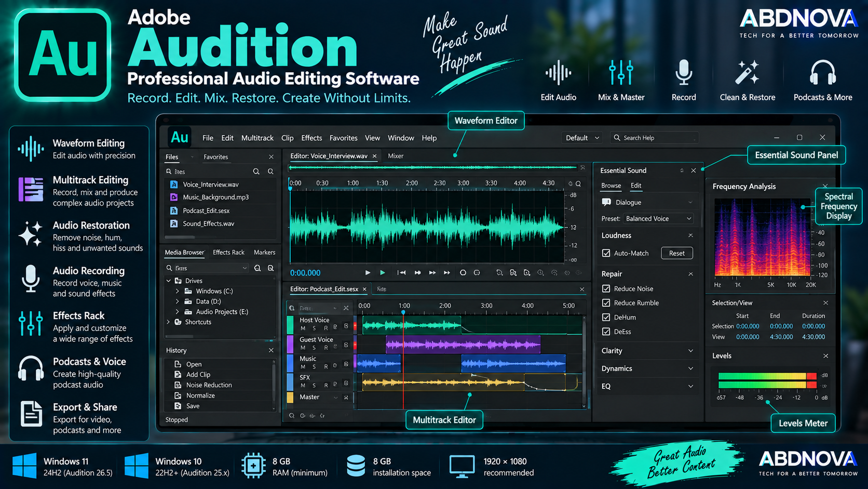Image resolution: width=868 pixels, height=489 pixels.
Task: Expand the Audio Projects (E:) drive
Action: coord(178,312)
